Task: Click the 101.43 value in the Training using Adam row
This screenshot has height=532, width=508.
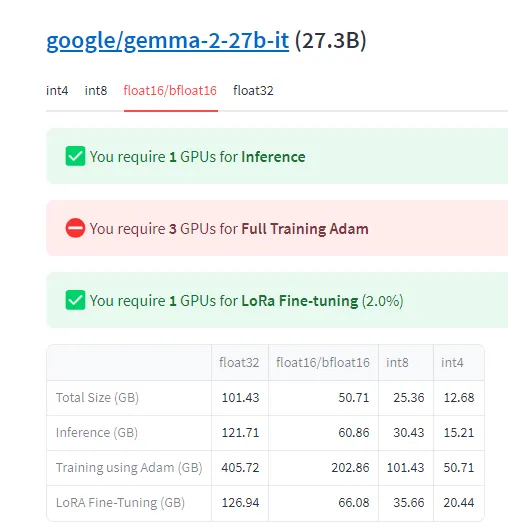Action: (406, 468)
